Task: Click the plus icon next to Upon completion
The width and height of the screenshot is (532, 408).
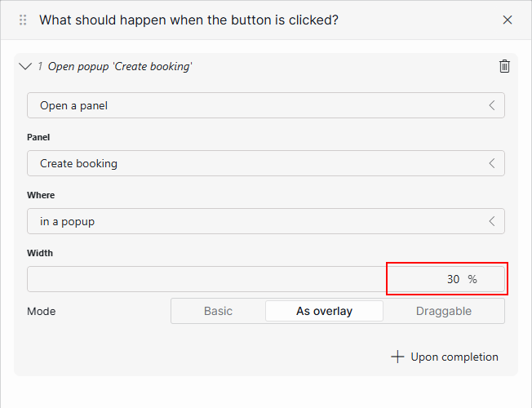Action: [x=397, y=357]
